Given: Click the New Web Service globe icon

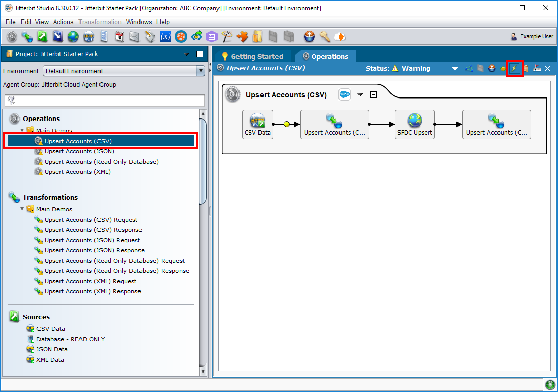Looking at the screenshot, I should coord(73,36).
